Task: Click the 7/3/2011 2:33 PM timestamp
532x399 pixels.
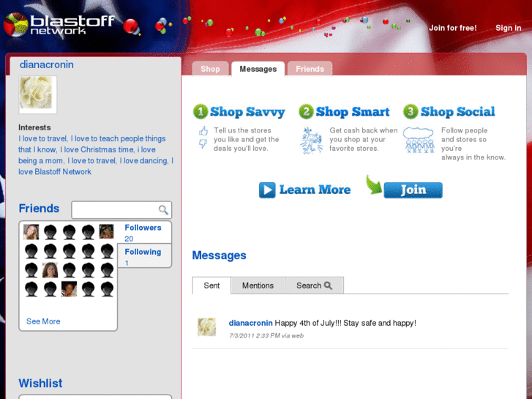Action: click(255, 336)
